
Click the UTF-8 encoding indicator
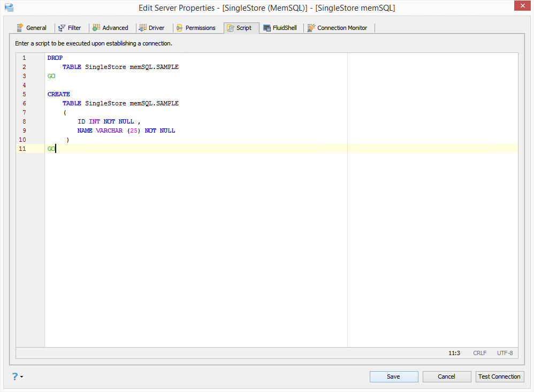(x=505, y=353)
